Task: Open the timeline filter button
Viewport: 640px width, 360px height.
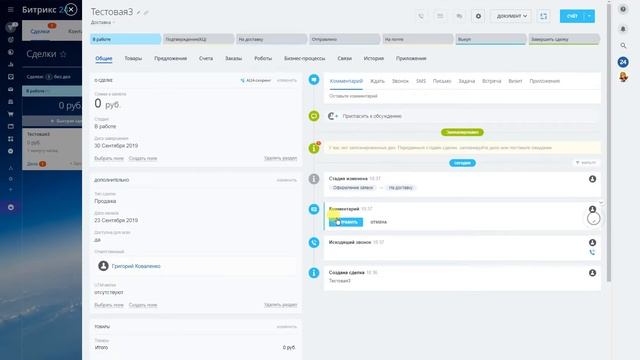Action: coord(586,162)
